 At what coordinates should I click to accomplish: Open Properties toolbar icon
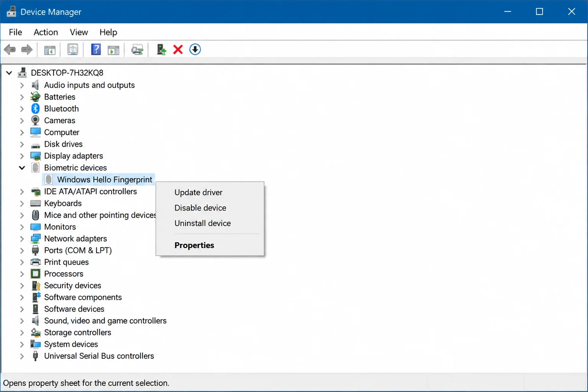coord(73,49)
